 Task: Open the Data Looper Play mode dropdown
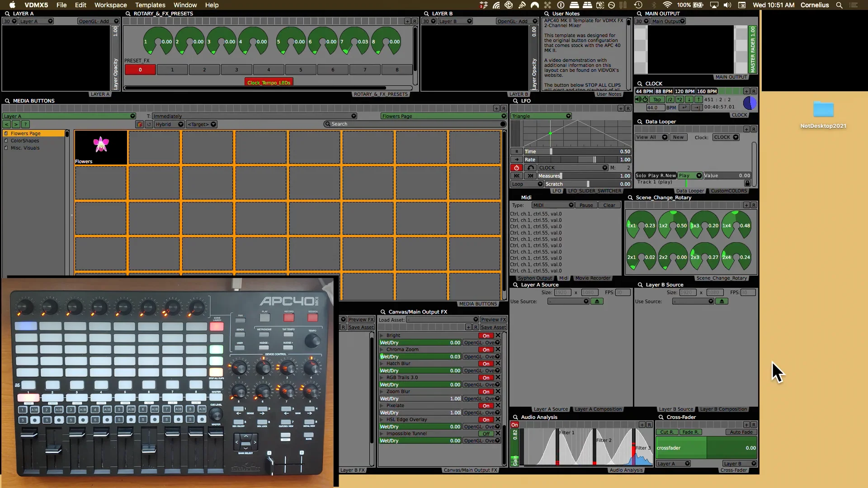690,175
